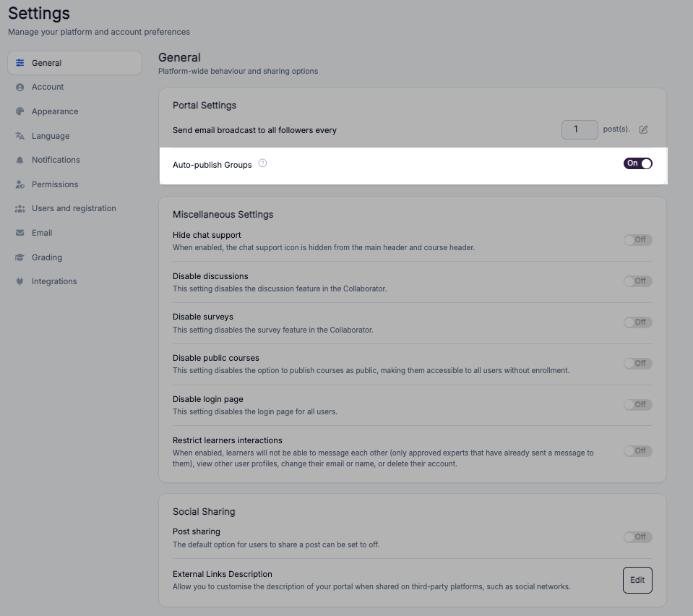The width and height of the screenshot is (693, 616).
Task: Click the Language translate icon
Action: tap(20, 136)
